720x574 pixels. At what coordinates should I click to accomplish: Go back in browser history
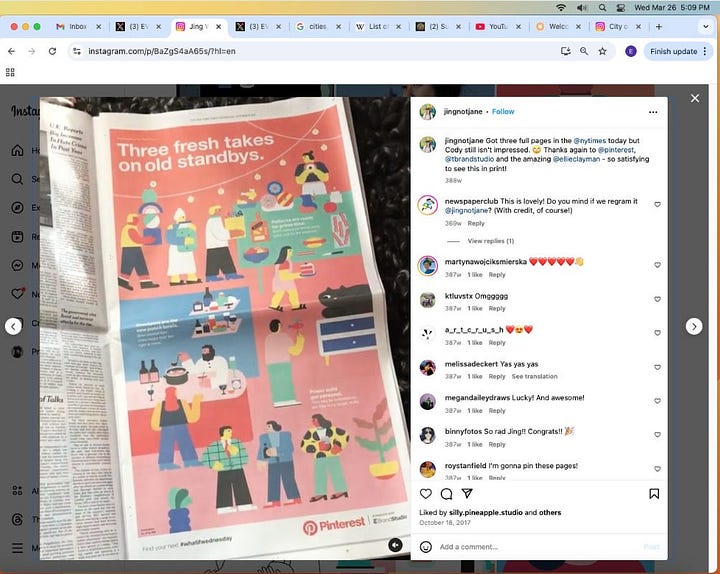11,51
